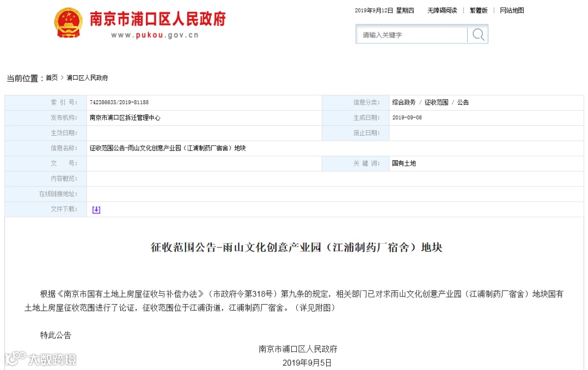Open 浦口区人民政府 breadcrumb link

click(x=87, y=78)
